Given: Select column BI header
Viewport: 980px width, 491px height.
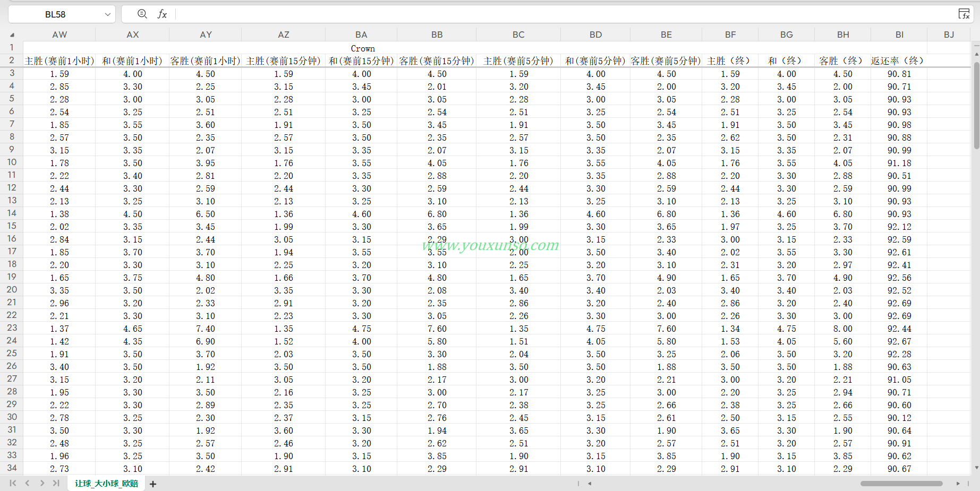Looking at the screenshot, I should [899, 35].
